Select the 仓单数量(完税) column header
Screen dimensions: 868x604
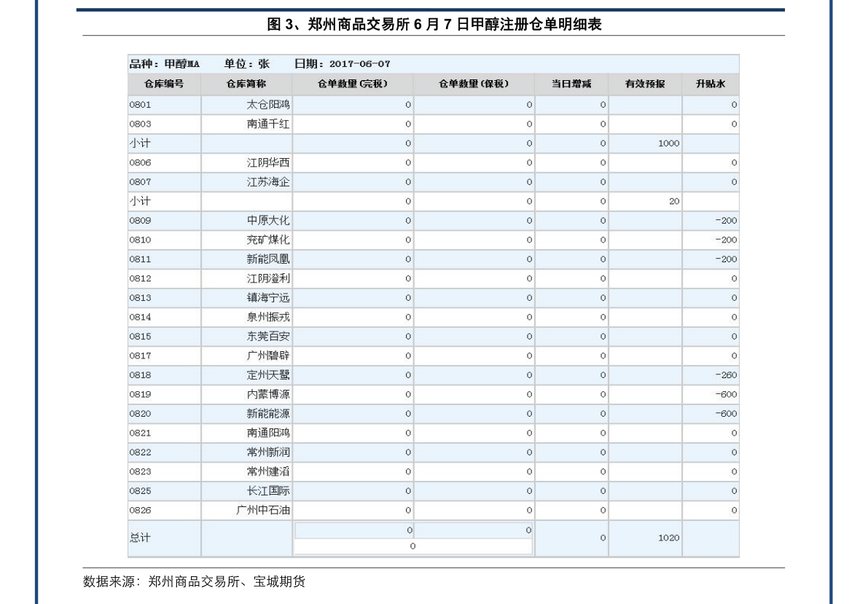click(x=353, y=83)
